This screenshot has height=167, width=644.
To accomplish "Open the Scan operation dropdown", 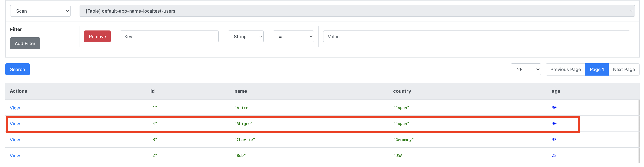I will [x=40, y=11].
